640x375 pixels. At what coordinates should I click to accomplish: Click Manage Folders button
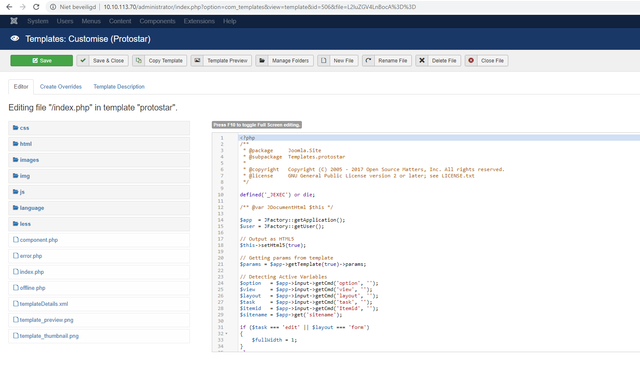284,60
